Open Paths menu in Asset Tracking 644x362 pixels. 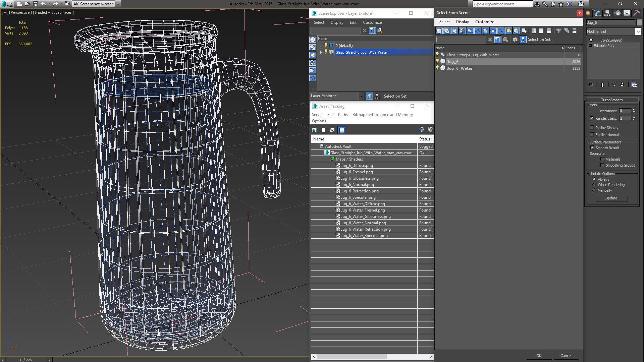(343, 115)
